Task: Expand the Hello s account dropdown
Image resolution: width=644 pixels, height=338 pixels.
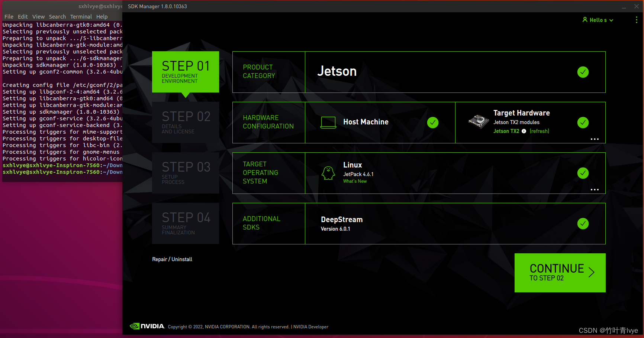Action: (612, 20)
